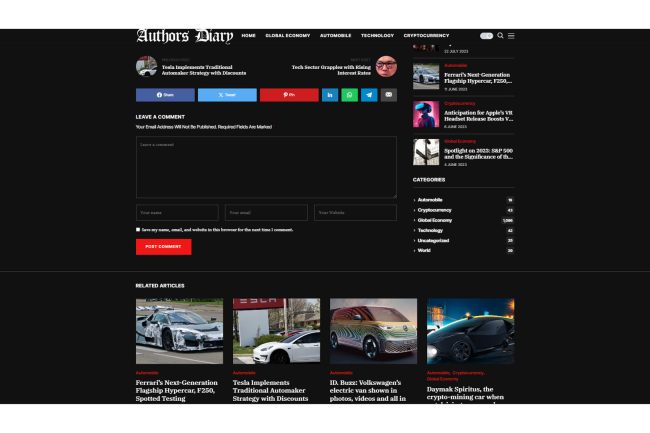This screenshot has width=650, height=433.
Task: Pin the article on Pinterest
Action: tap(289, 95)
